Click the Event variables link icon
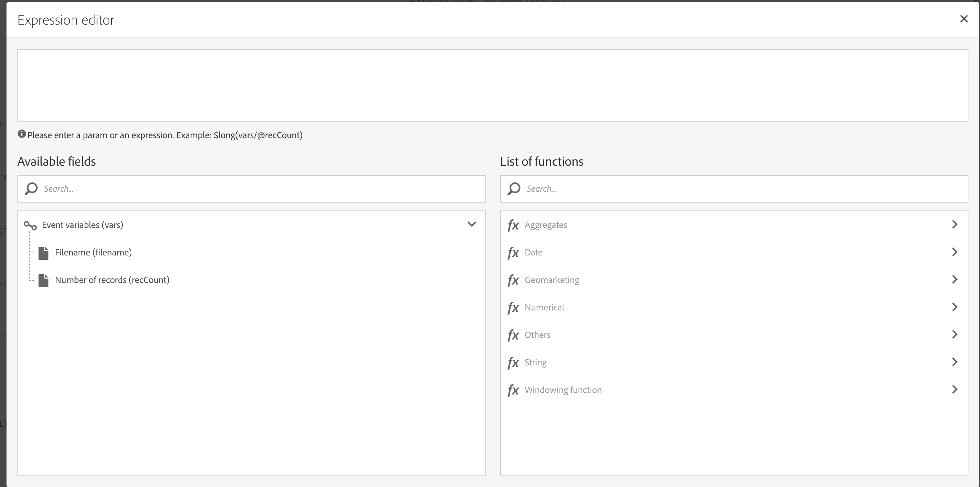980x487 pixels. (30, 226)
